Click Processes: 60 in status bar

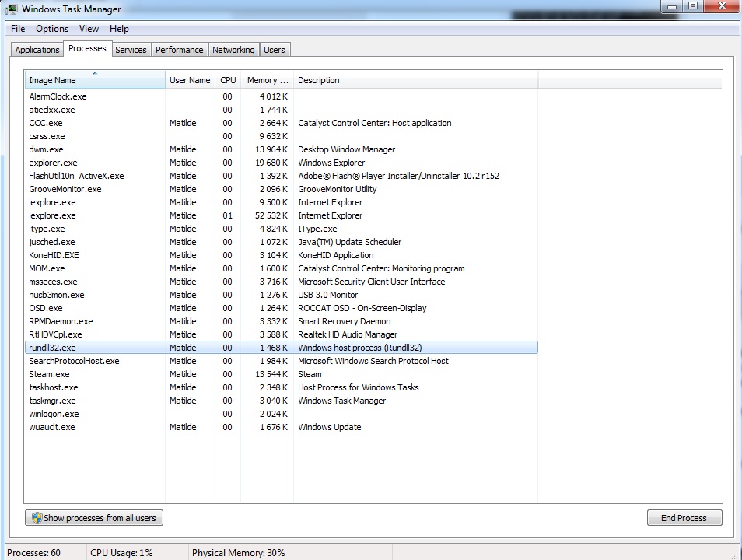point(34,553)
